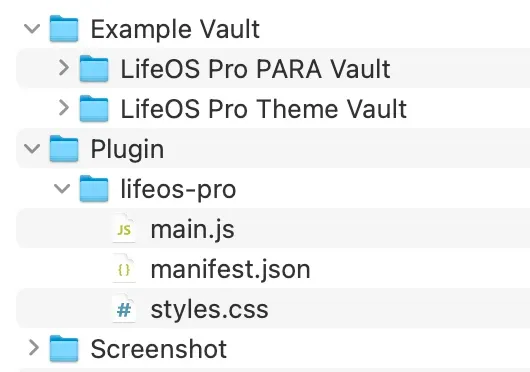Select the Example Vault folder name
The image size is (530, 372).
click(x=175, y=29)
